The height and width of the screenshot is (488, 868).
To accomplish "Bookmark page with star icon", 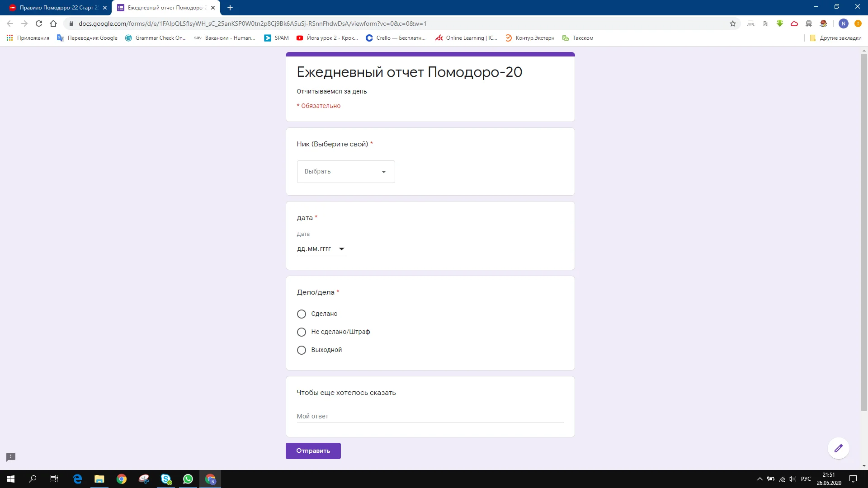I will (x=732, y=23).
